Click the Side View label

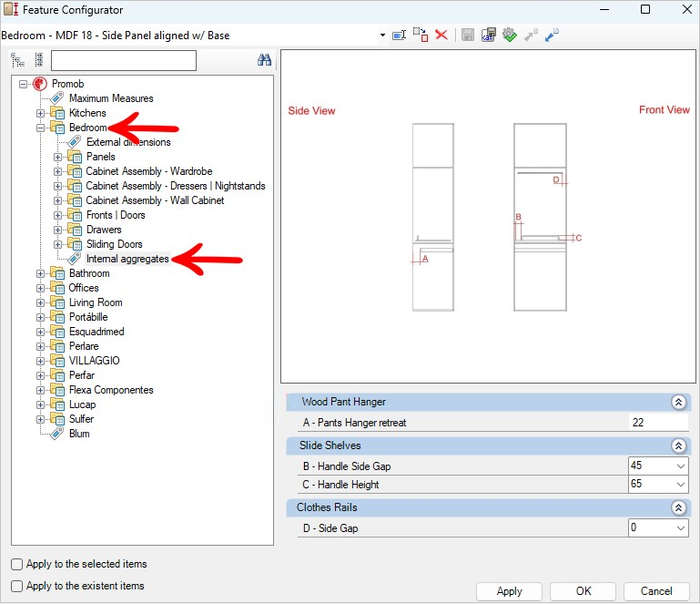pos(311,111)
